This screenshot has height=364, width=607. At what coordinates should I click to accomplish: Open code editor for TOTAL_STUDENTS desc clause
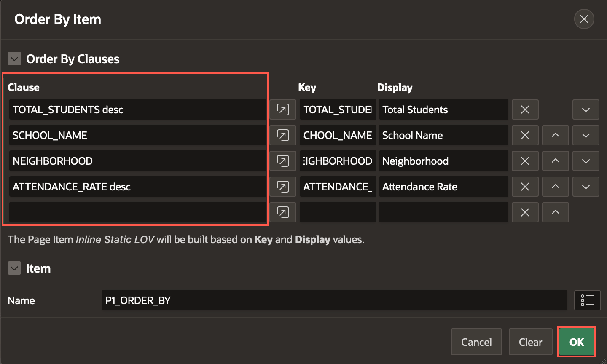click(x=283, y=110)
